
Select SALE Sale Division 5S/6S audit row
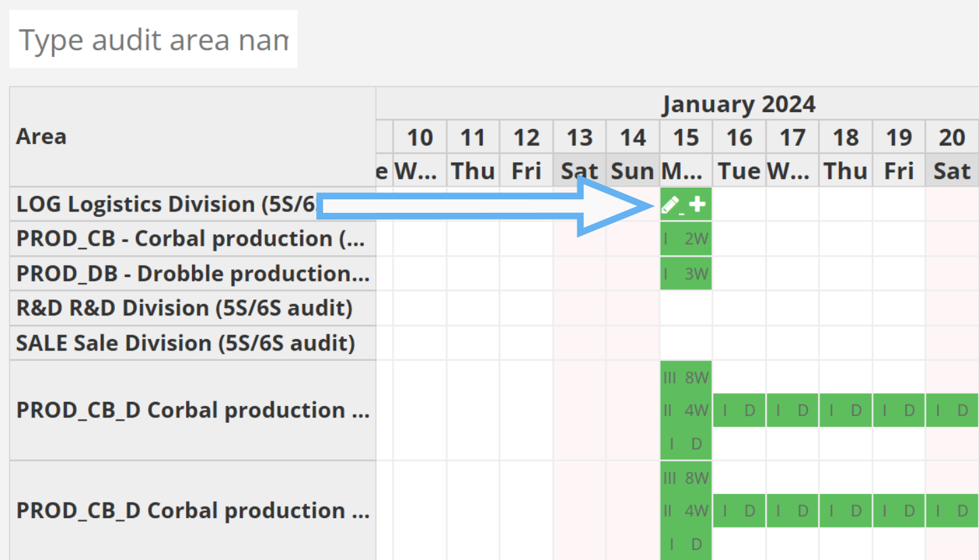(x=185, y=343)
